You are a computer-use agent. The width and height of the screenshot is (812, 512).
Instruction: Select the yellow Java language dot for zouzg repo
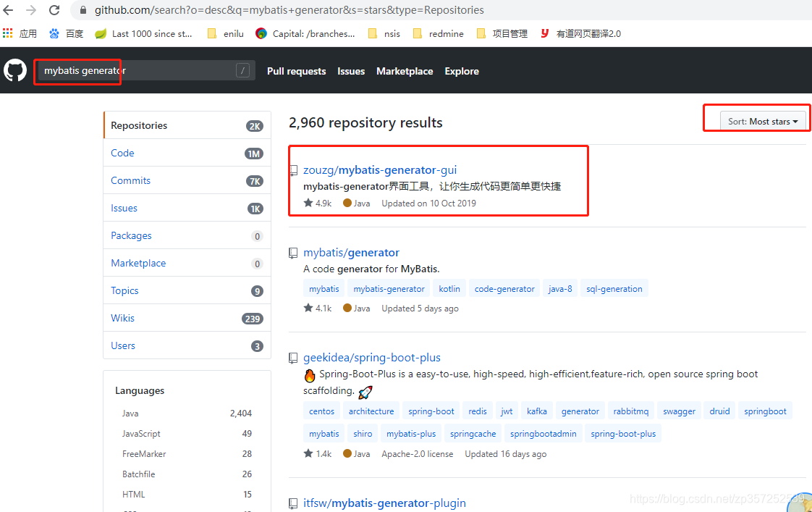(347, 203)
